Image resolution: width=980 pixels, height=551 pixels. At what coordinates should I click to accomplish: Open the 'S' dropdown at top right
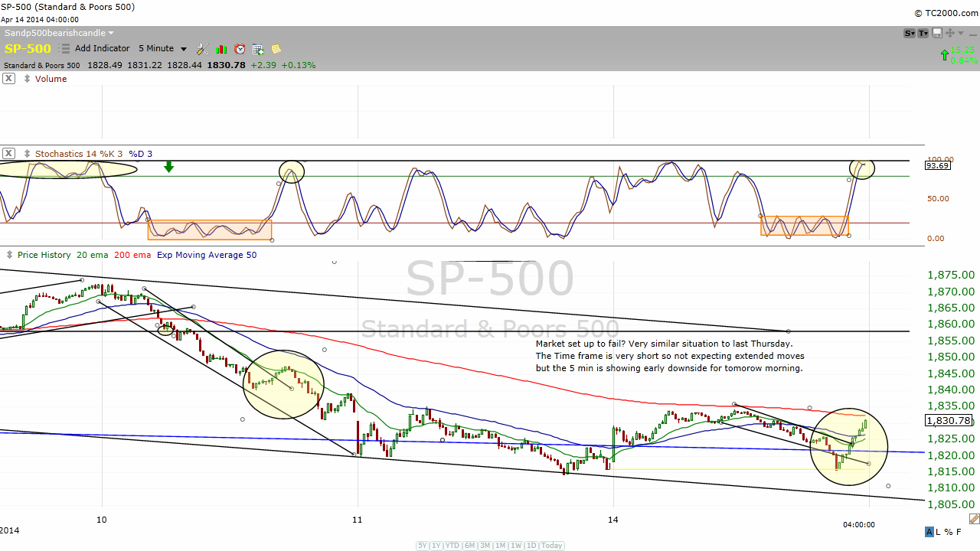[x=910, y=33]
